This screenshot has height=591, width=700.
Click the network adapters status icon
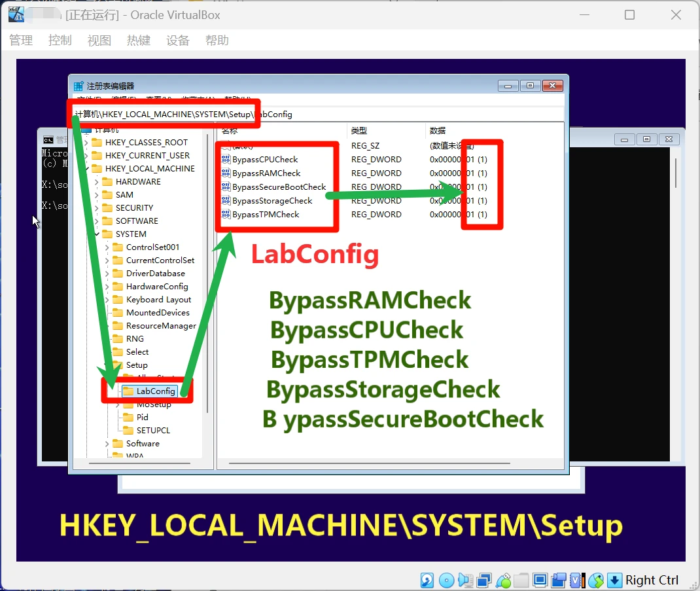coord(484,581)
